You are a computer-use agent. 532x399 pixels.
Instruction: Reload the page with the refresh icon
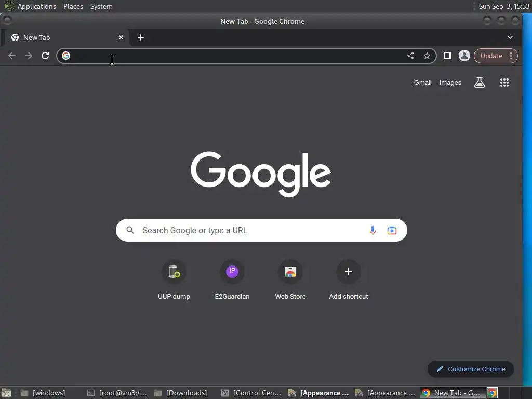(x=45, y=56)
